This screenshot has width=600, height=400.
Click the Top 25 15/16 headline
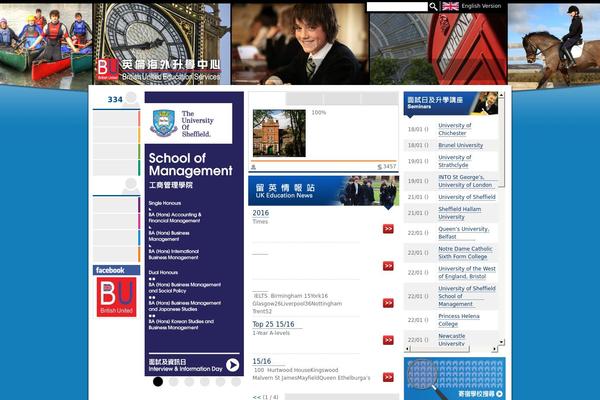pos(273,324)
